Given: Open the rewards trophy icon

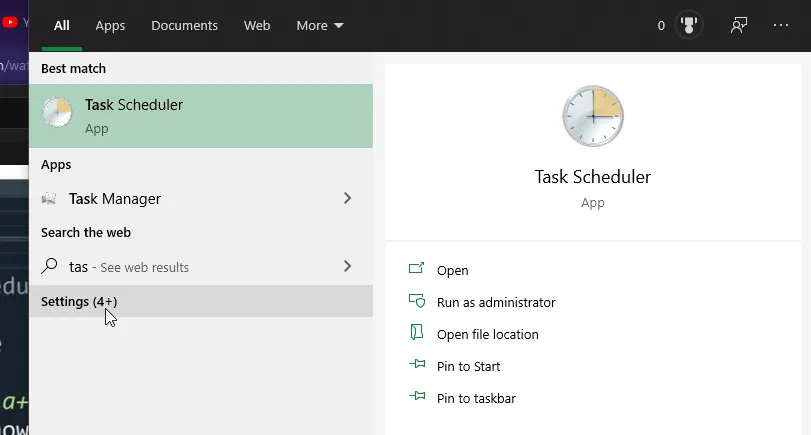Looking at the screenshot, I should (688, 25).
